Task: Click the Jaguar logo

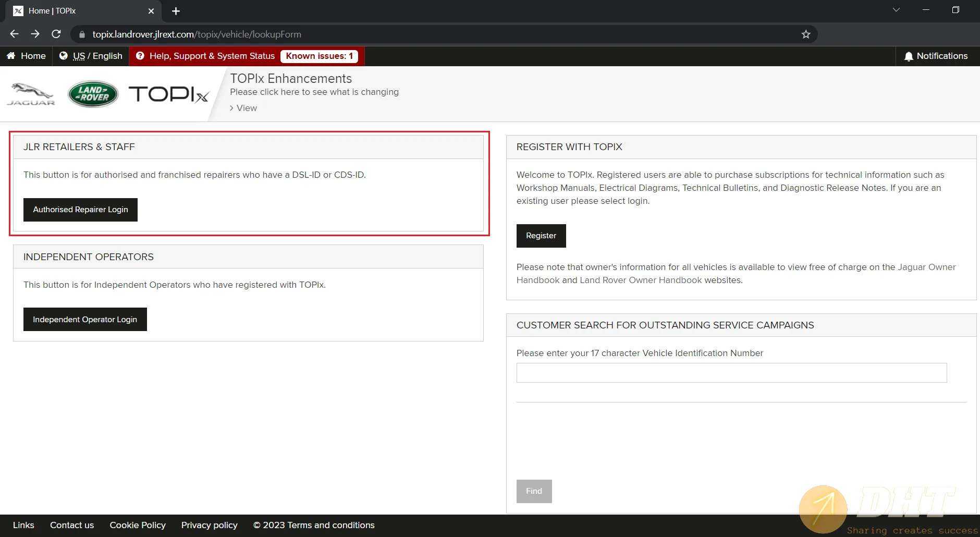Action: pyautogui.click(x=31, y=94)
